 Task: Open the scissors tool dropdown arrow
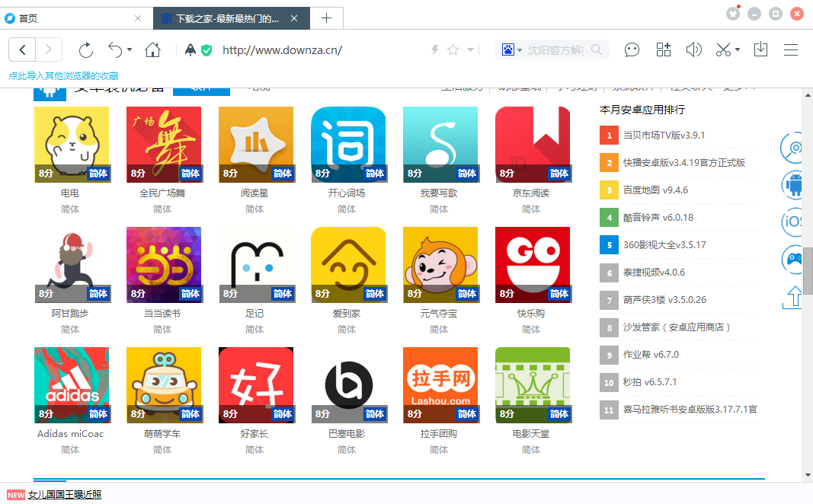738,49
